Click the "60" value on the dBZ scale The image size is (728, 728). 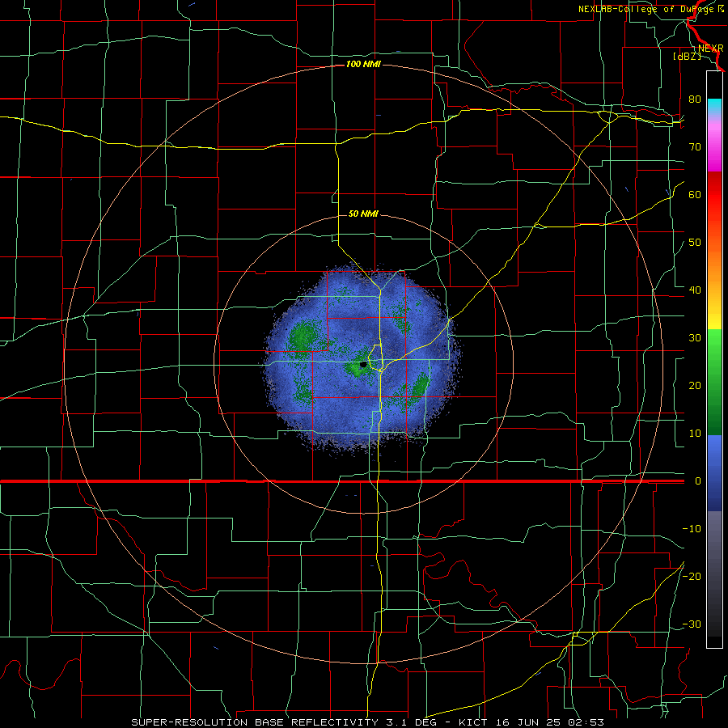[x=695, y=194]
